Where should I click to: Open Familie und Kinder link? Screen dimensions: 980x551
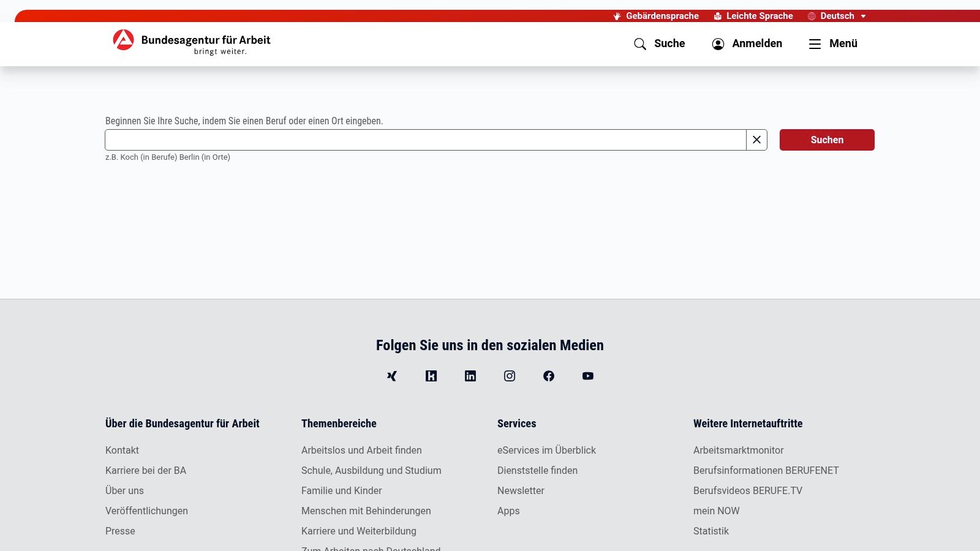tap(341, 490)
